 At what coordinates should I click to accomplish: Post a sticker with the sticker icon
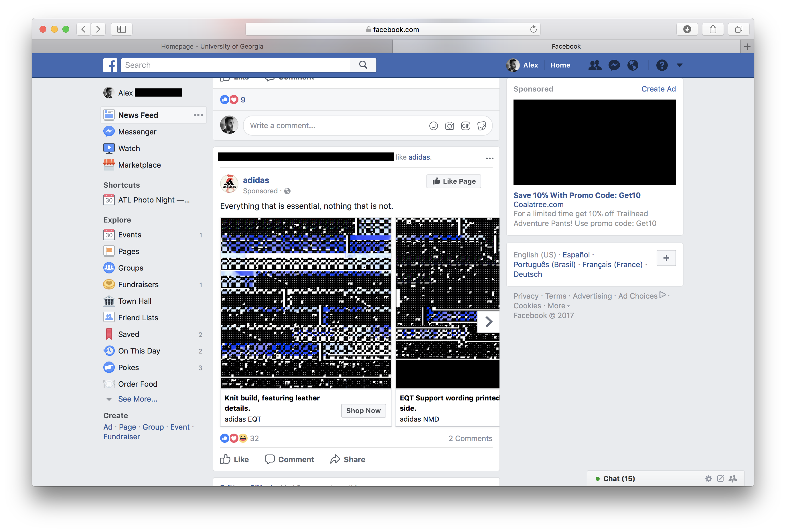click(482, 126)
